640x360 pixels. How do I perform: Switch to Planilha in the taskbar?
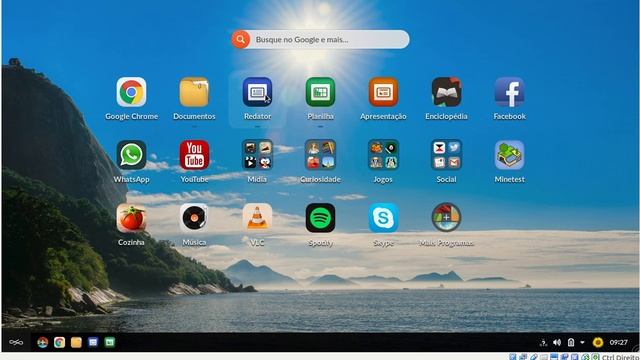click(110, 342)
